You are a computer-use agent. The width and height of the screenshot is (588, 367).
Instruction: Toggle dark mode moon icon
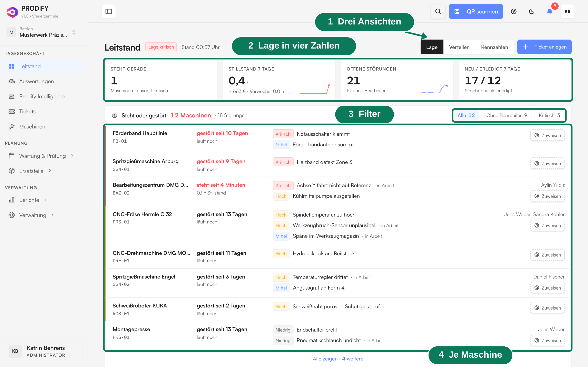click(532, 11)
